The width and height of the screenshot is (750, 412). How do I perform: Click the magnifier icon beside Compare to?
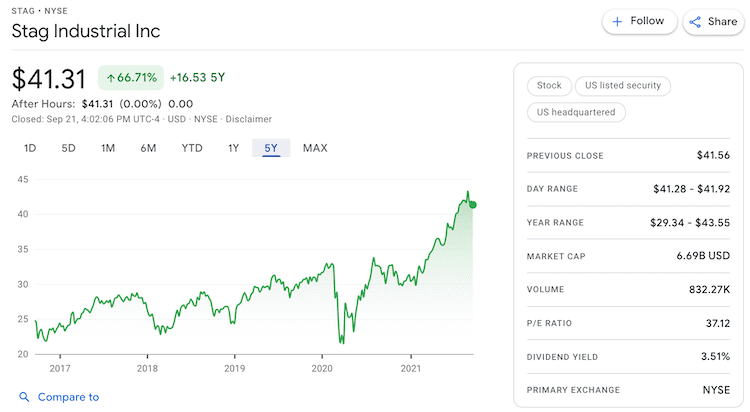tap(24, 397)
